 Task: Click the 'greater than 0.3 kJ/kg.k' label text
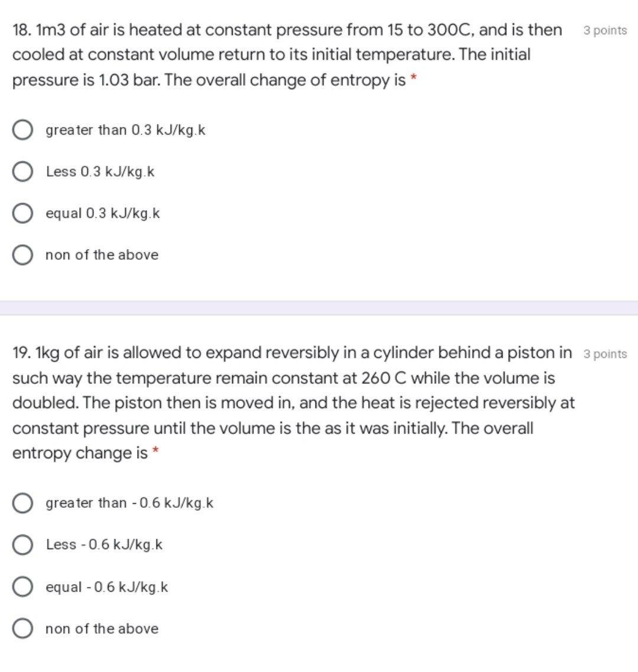[x=126, y=131]
